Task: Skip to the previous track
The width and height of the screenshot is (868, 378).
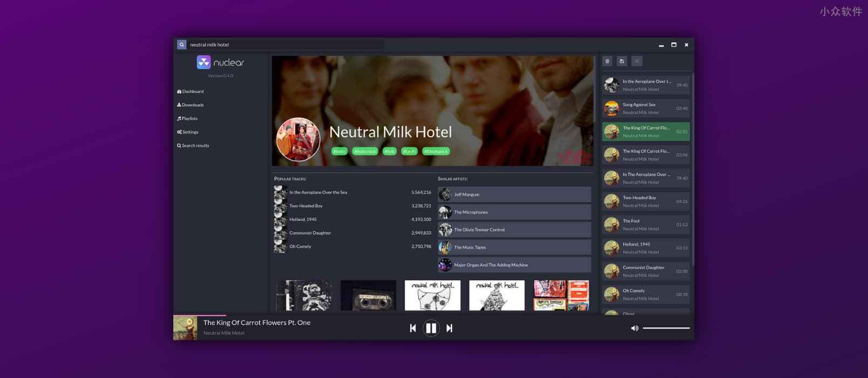Action: (413, 328)
